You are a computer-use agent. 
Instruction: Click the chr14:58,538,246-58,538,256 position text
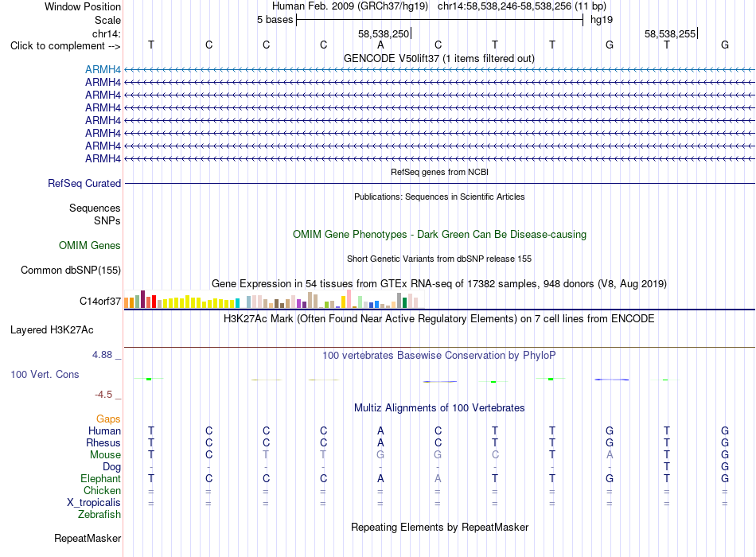click(505, 6)
